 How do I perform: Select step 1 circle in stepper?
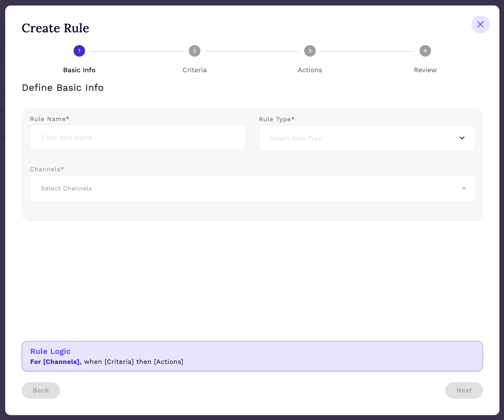click(79, 51)
